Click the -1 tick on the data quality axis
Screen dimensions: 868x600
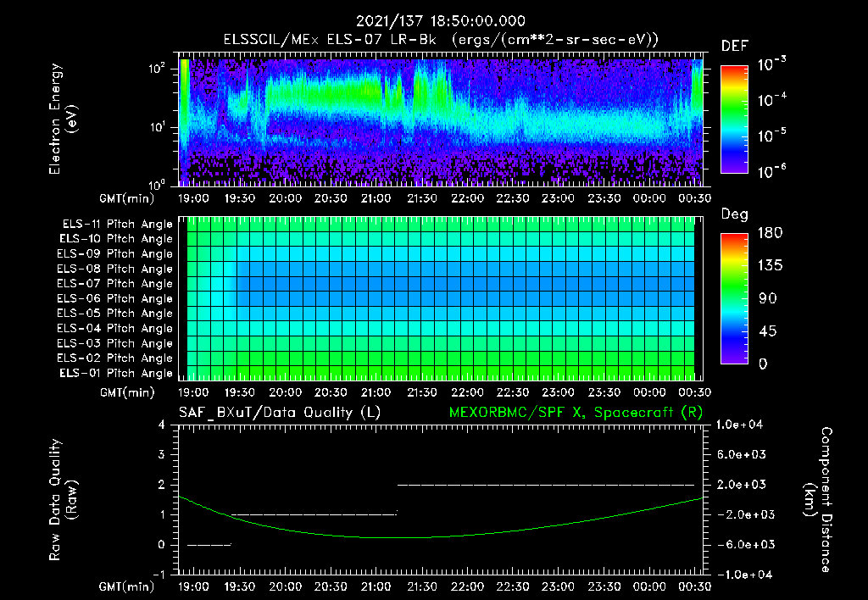coord(159,575)
